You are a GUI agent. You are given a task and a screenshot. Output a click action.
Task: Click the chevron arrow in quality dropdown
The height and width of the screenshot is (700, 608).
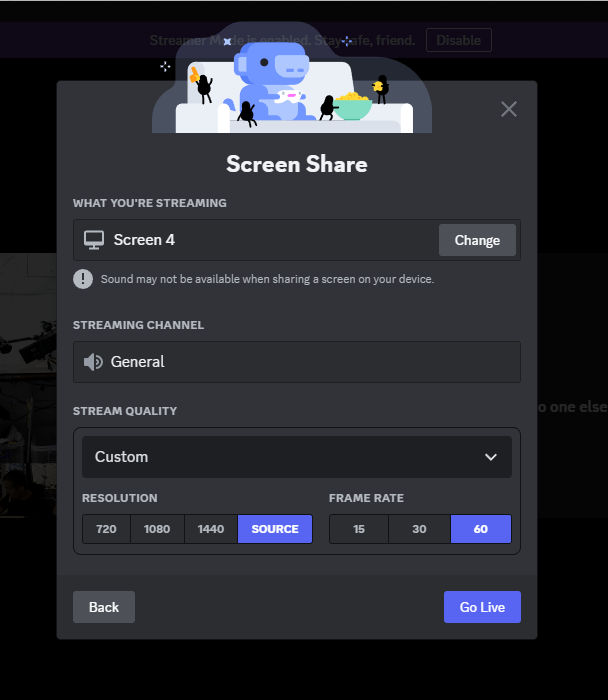(491, 457)
